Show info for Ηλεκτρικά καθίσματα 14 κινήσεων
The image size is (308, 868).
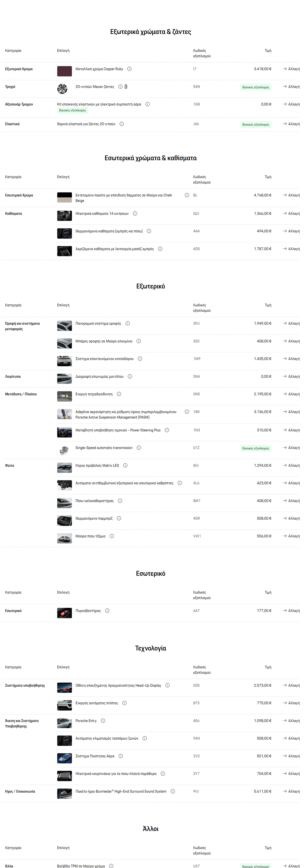pyautogui.click(x=135, y=214)
